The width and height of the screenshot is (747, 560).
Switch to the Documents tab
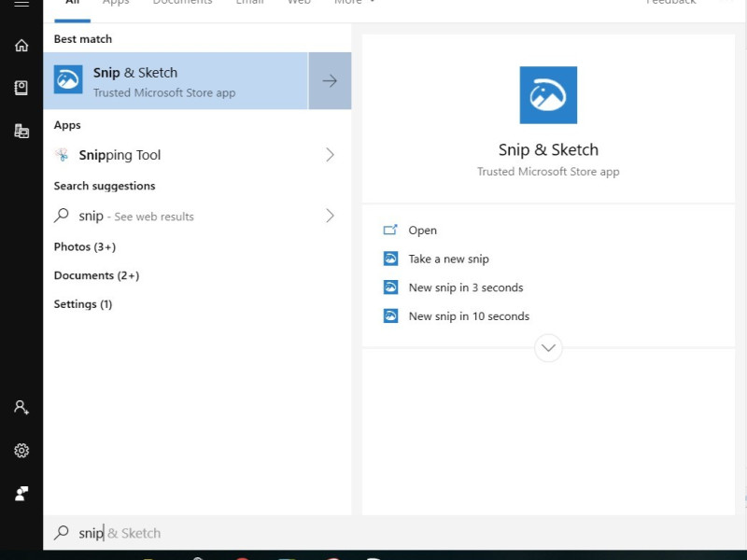(x=182, y=3)
